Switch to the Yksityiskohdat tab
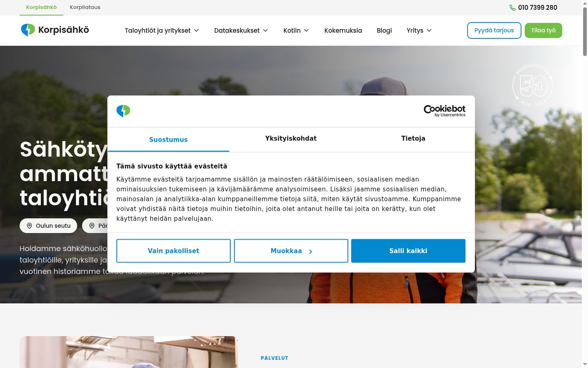The image size is (588, 368). pyautogui.click(x=291, y=139)
